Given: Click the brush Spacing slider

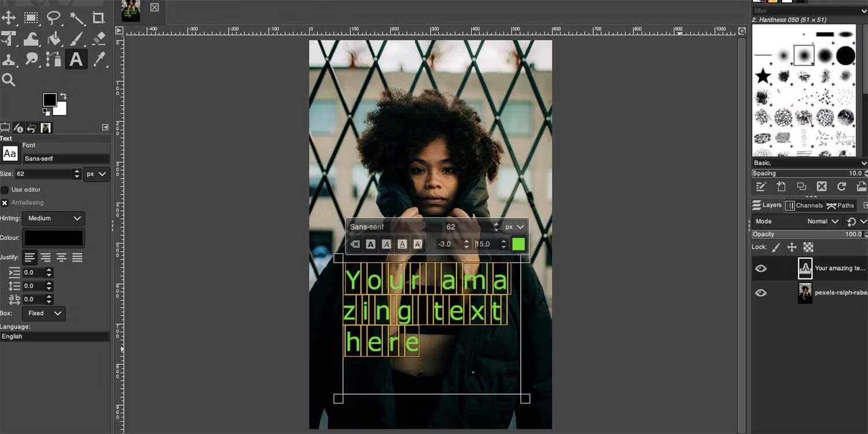Looking at the screenshot, I should (808, 173).
